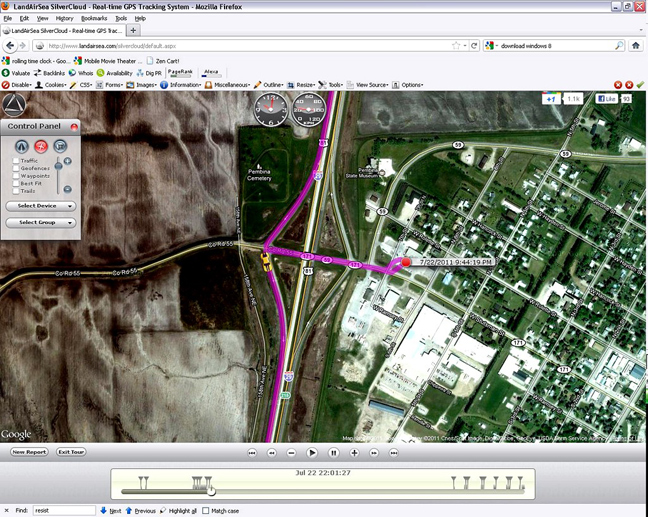Image resolution: width=648 pixels, height=517 pixels.
Task: Open the Tools menu in the menu bar
Action: tap(121, 19)
